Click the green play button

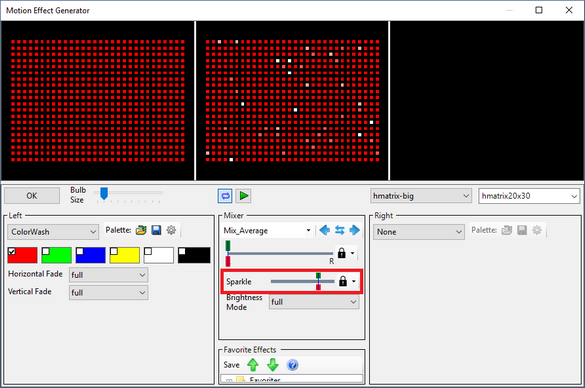pos(244,196)
